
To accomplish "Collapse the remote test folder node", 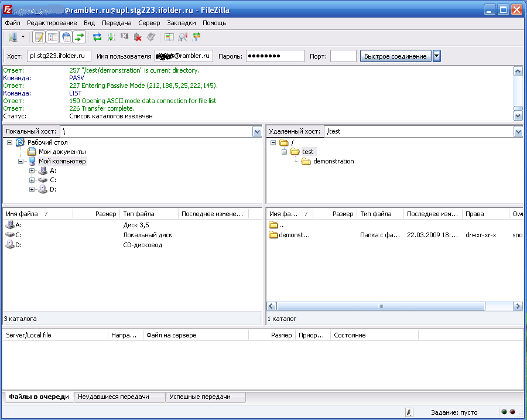I will [285, 152].
